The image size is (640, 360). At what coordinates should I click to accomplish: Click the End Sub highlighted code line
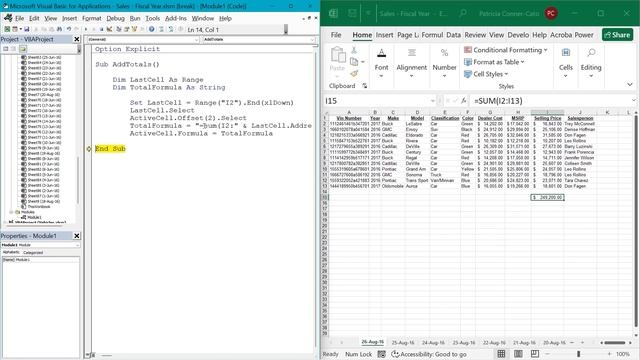[x=110, y=149]
